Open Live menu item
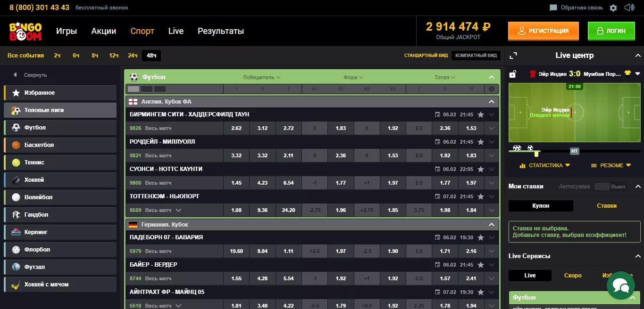The width and height of the screenshot is (644, 309). point(176,31)
